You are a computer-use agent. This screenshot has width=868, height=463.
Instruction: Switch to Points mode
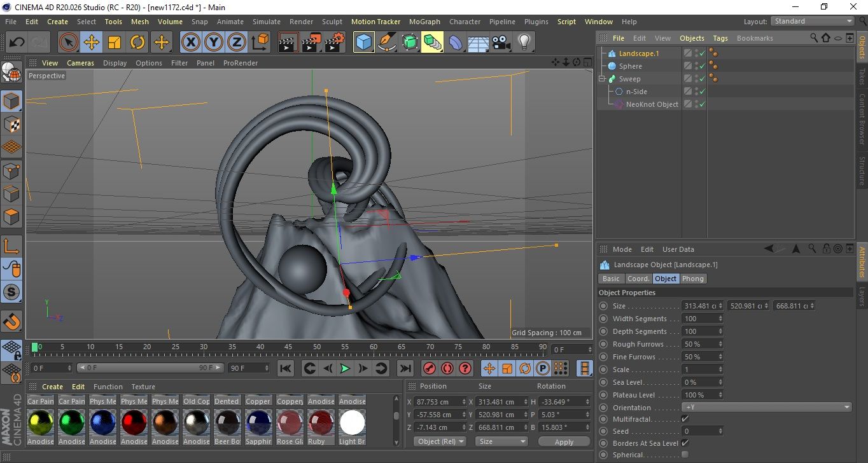(11, 170)
